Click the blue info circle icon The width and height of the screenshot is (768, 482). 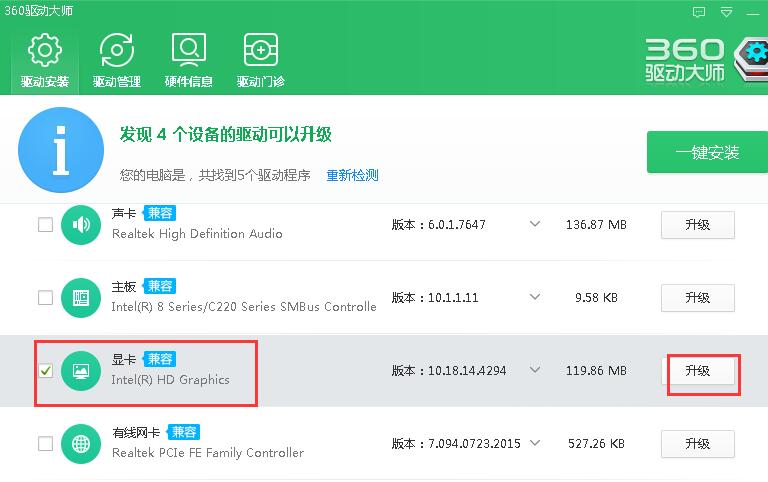[61, 150]
